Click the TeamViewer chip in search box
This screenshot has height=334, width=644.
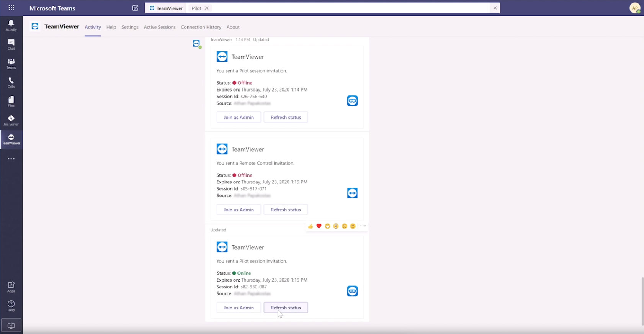point(166,8)
